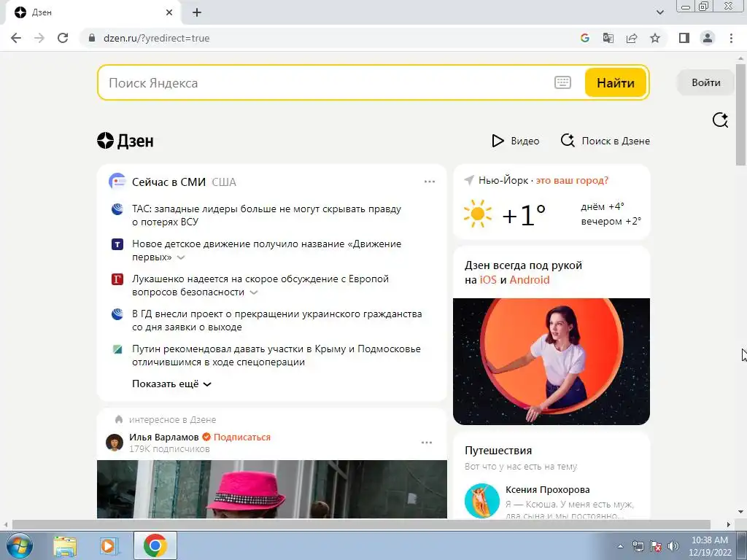Open File Explorer from taskbar

65,545
